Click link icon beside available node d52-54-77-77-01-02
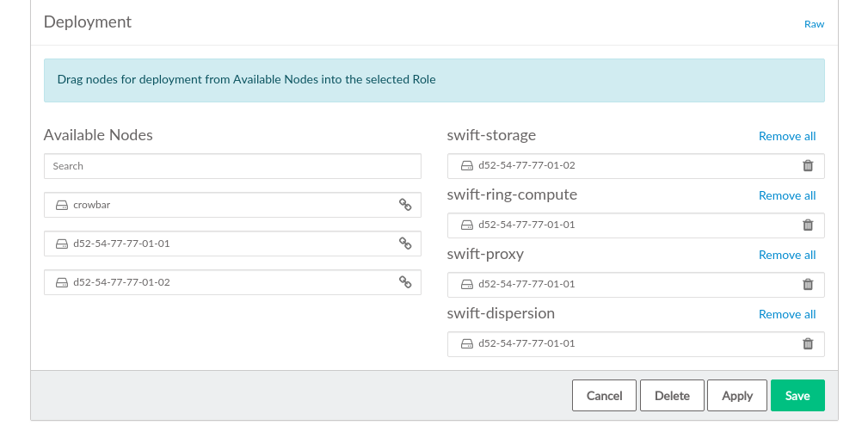This screenshot has height=438, width=868. 404,282
